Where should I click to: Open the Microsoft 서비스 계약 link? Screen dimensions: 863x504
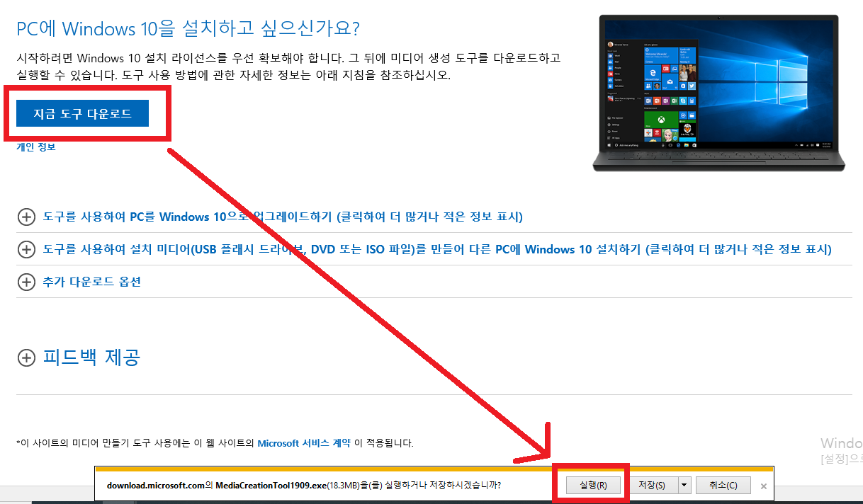pos(304,443)
